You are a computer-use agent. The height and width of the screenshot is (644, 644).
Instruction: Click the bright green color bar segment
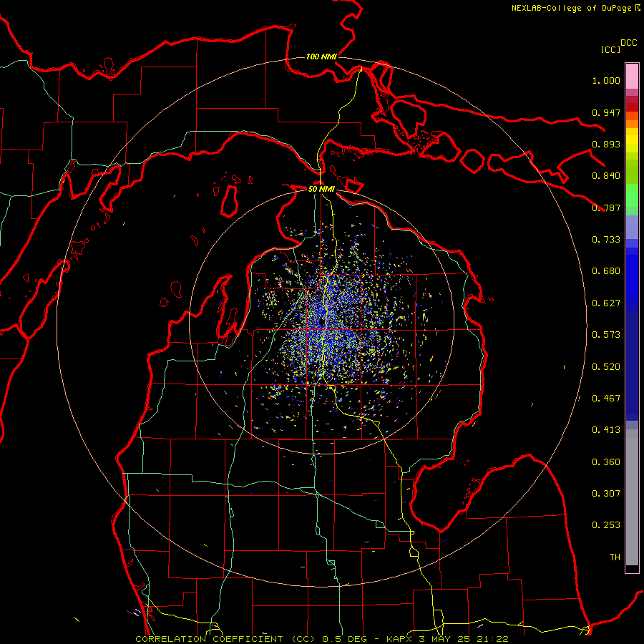pos(632,195)
